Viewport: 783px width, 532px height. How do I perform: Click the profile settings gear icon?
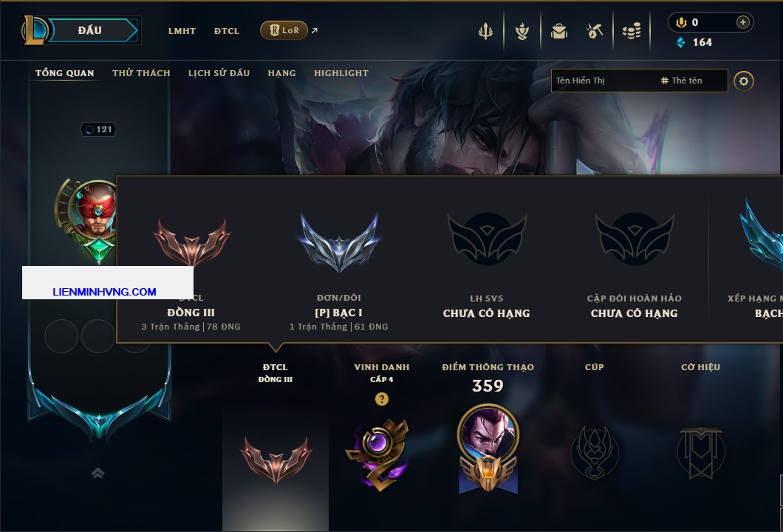[744, 81]
